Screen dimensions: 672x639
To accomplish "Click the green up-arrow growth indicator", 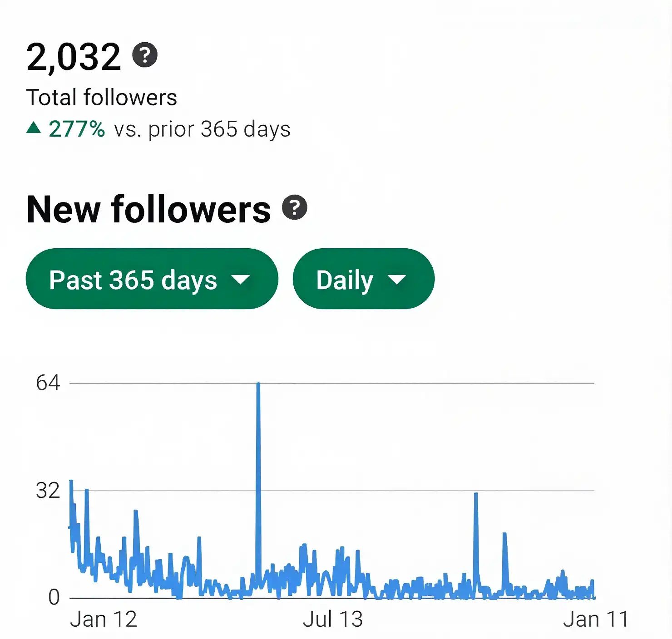I will click(x=34, y=128).
